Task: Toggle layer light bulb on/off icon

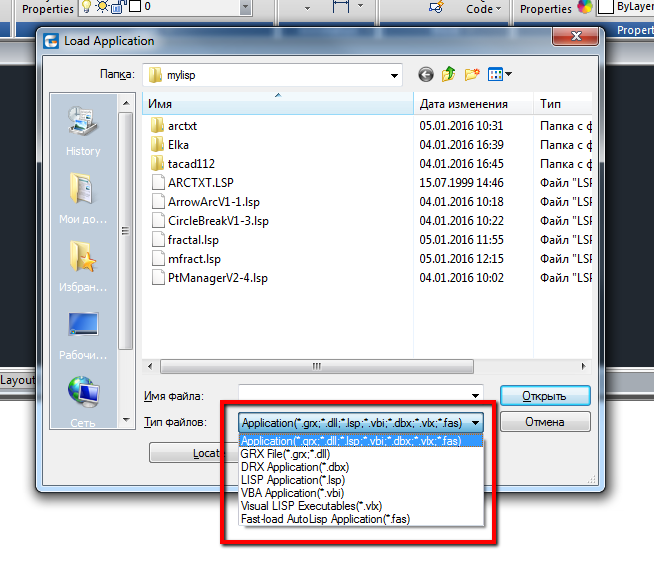Action: point(86,7)
